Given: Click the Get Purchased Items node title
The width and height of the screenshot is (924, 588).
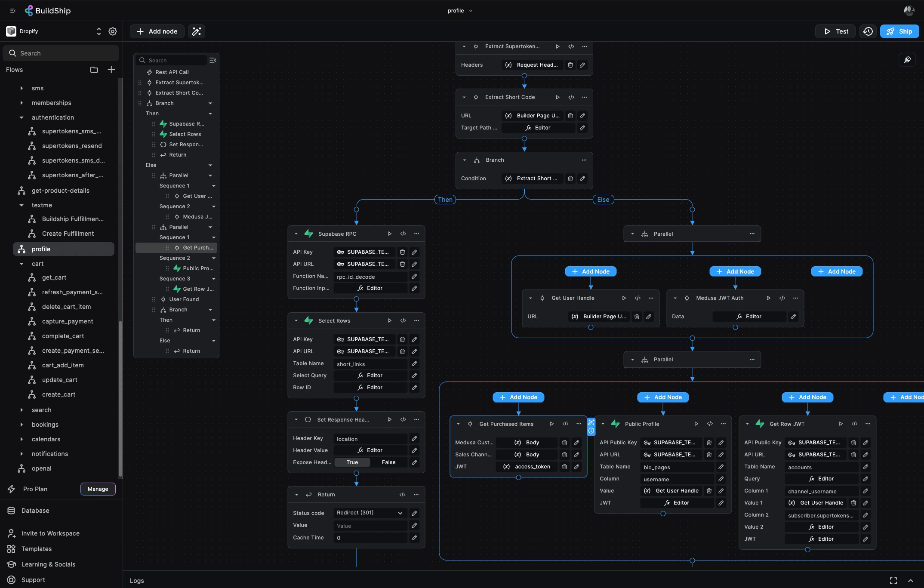Looking at the screenshot, I should point(506,424).
